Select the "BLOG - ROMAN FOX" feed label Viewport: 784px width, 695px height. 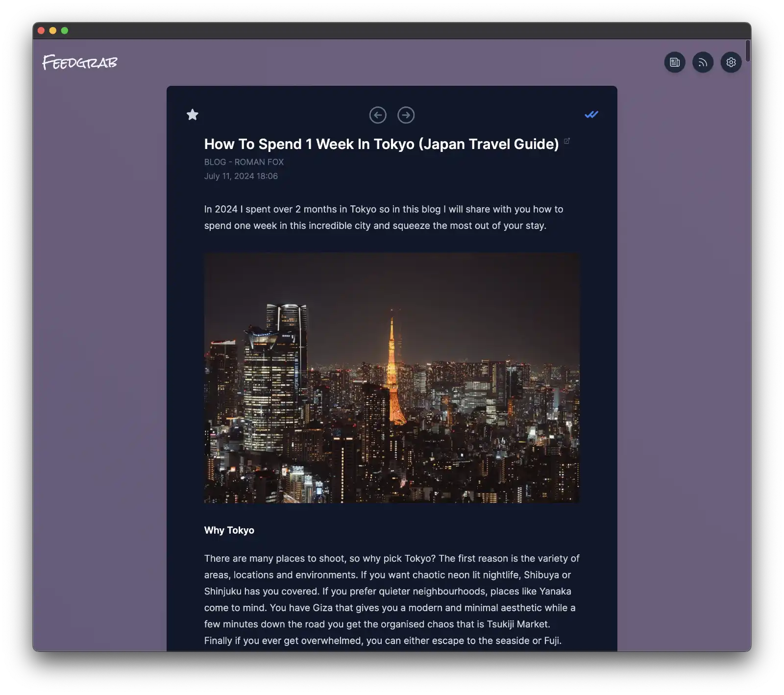click(x=244, y=162)
